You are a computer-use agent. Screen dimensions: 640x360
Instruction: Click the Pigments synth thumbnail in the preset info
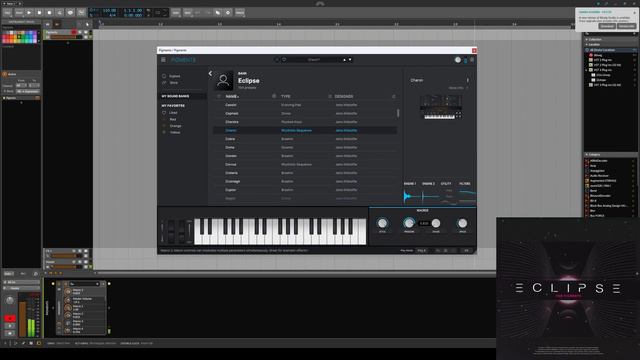point(441,107)
